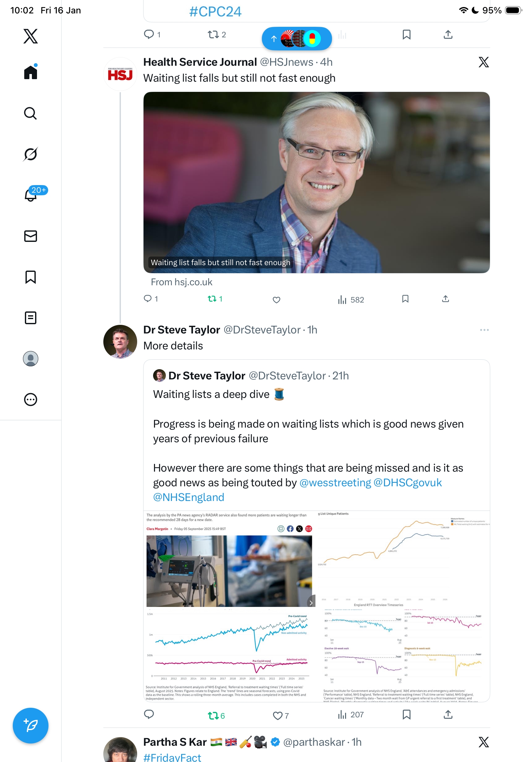
Task: Open Bookmarks in the sidebar
Action: click(x=31, y=277)
